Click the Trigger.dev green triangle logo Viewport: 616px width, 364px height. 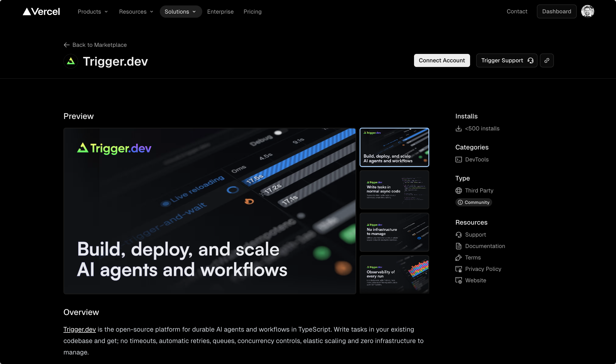[x=71, y=61]
